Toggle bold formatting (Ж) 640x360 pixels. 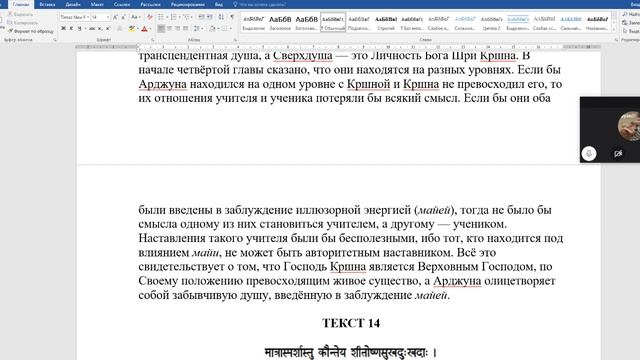click(63, 29)
